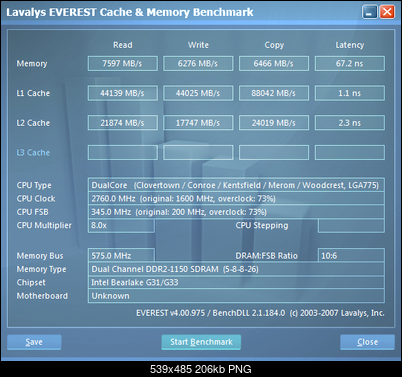Click the DRAM:FSB Ratio 10:6 field

(351, 255)
